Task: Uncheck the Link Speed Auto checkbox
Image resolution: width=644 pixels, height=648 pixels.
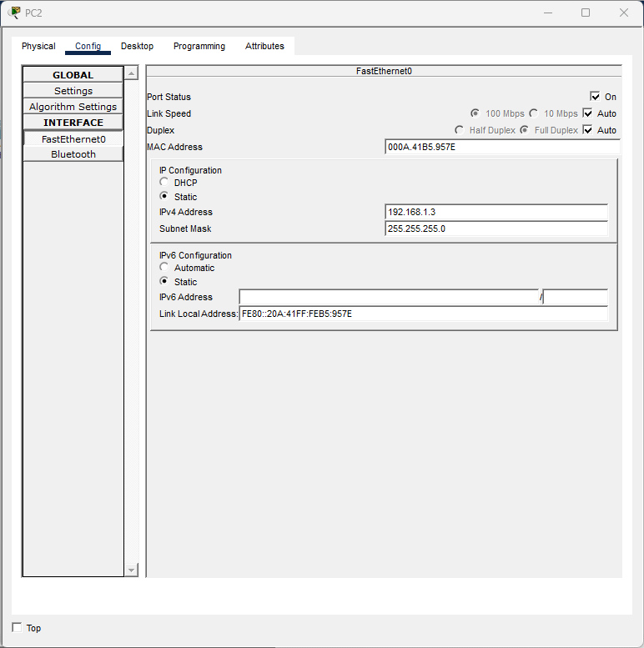Action: [x=588, y=113]
